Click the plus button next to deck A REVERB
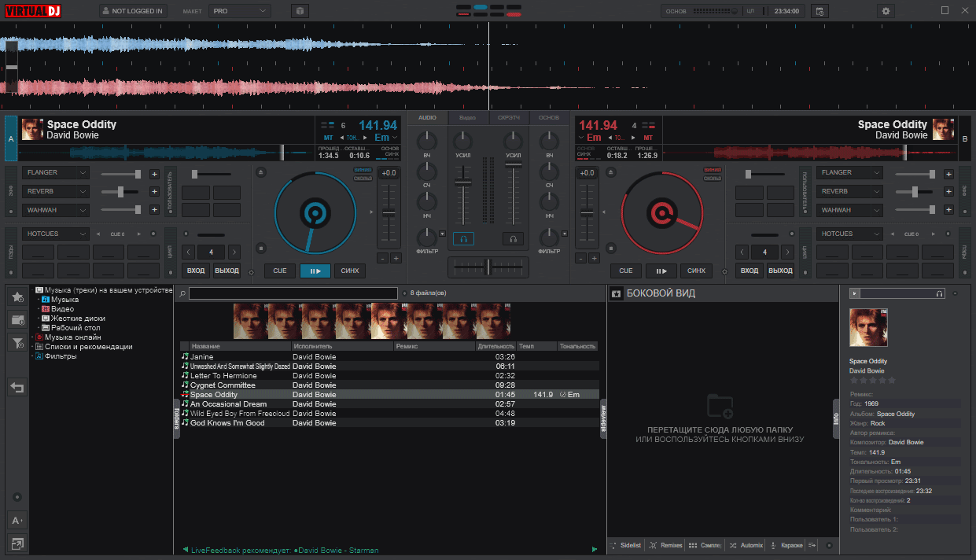 [x=154, y=192]
